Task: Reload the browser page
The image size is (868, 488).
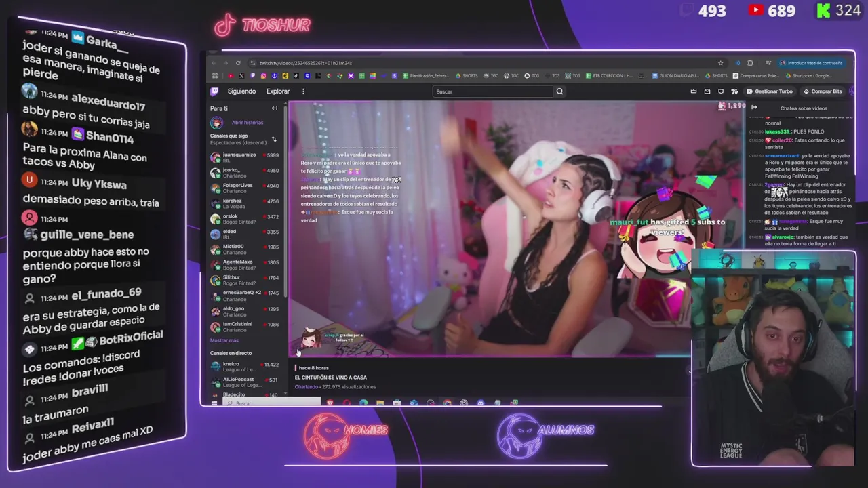Action: [x=238, y=63]
